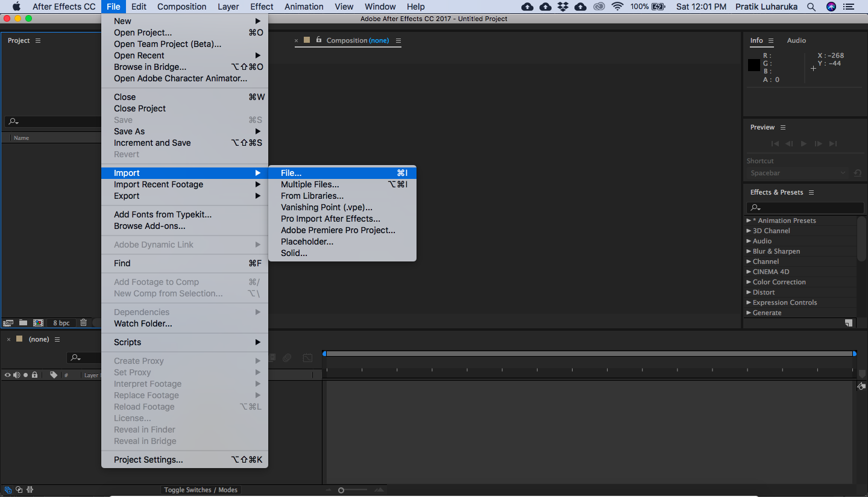
Task: Click the timeline zoom slider handle
Action: click(341, 490)
